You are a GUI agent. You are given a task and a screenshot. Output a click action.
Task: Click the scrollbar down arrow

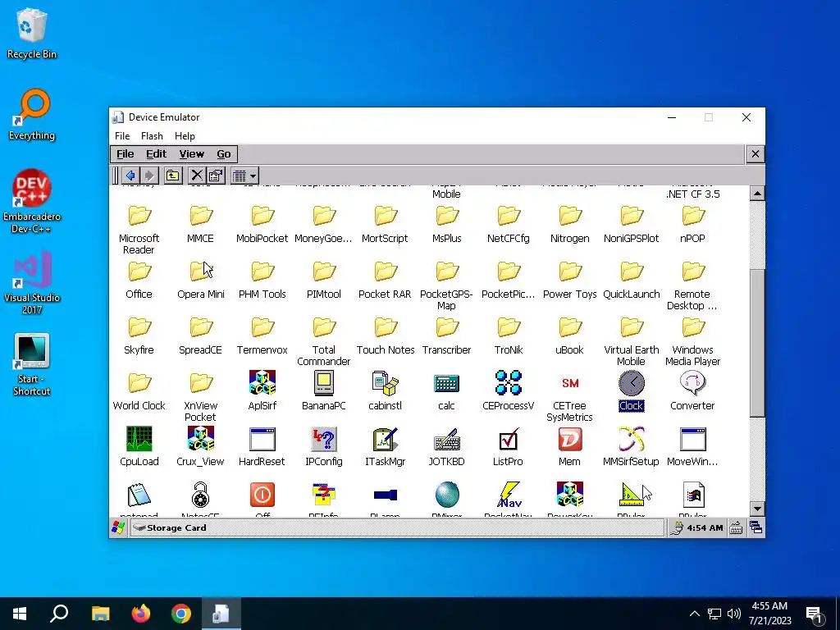757,509
